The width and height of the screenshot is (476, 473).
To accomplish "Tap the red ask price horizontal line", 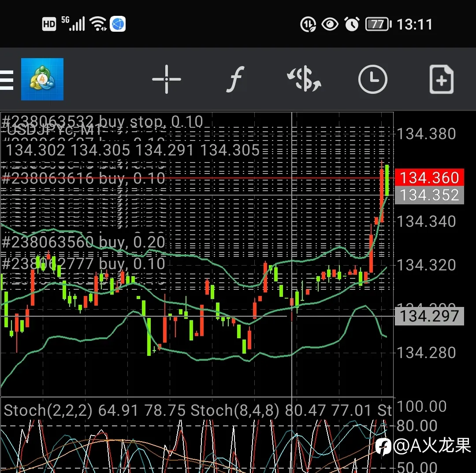I will (x=197, y=178).
